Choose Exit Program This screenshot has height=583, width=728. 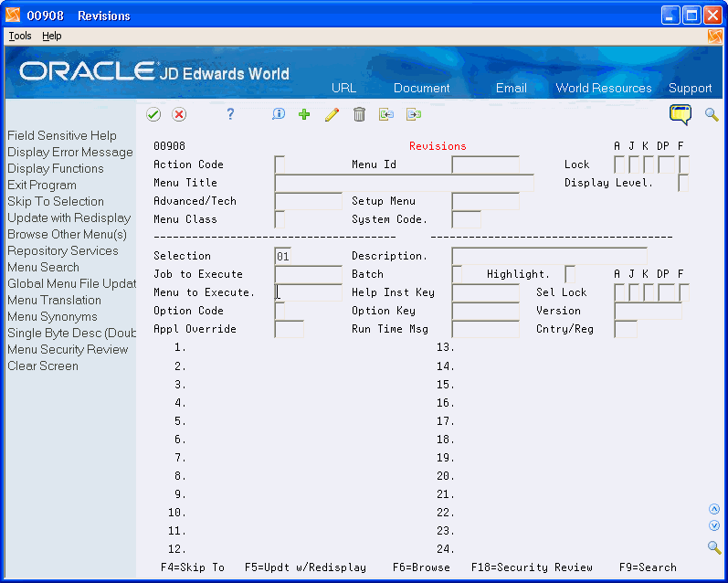coord(42,185)
